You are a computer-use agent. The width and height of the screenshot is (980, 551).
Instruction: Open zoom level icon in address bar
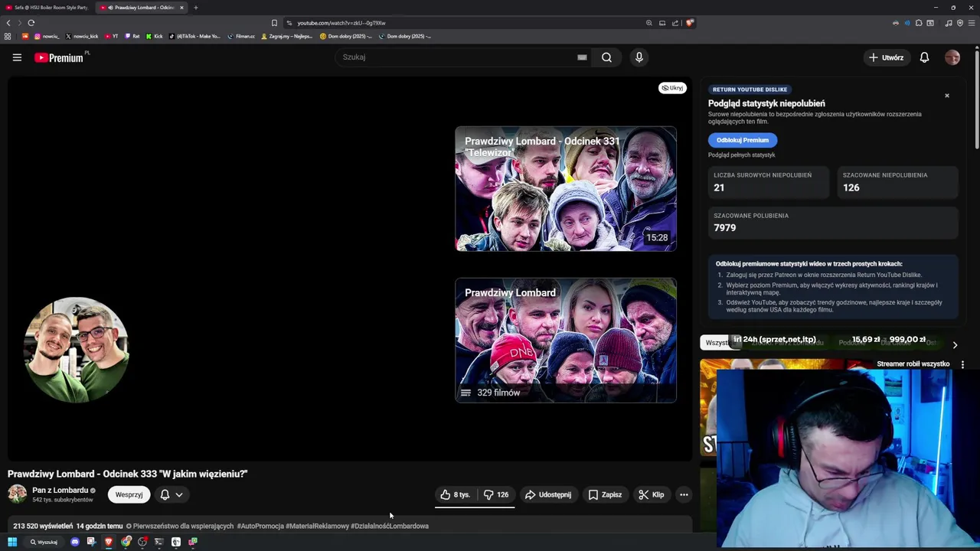click(649, 23)
